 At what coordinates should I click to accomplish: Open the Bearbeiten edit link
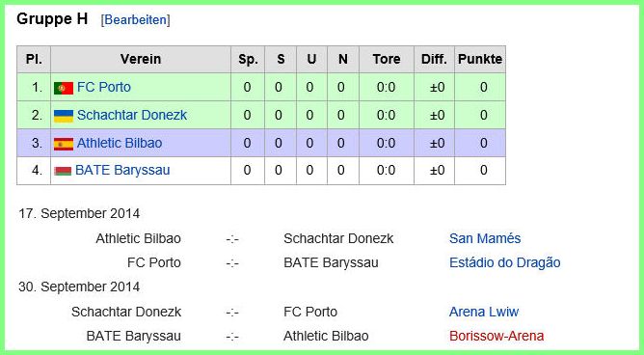(136, 19)
